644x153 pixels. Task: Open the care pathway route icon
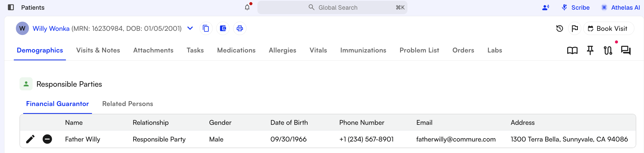click(x=608, y=50)
